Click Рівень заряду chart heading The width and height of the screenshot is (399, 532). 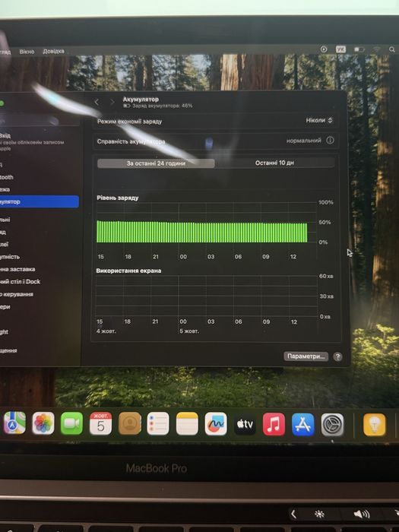(x=117, y=198)
